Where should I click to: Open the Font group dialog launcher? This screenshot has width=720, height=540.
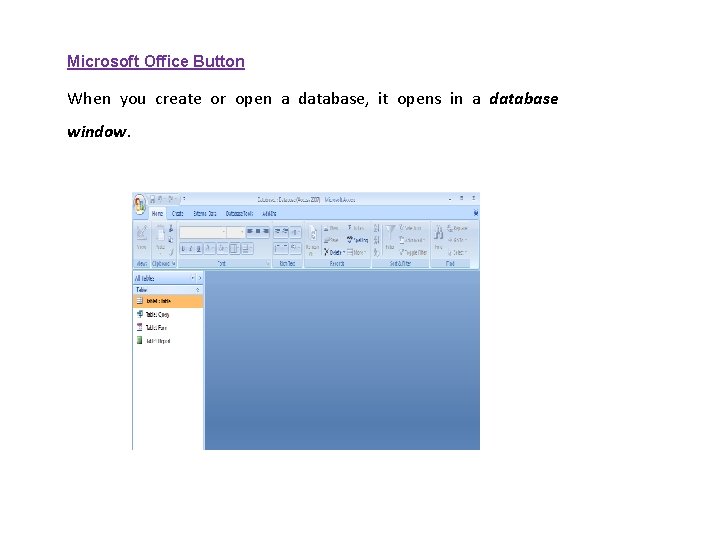[268, 263]
